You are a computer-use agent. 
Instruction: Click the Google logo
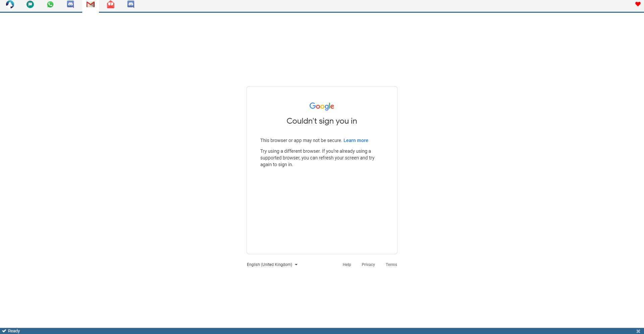(x=322, y=106)
